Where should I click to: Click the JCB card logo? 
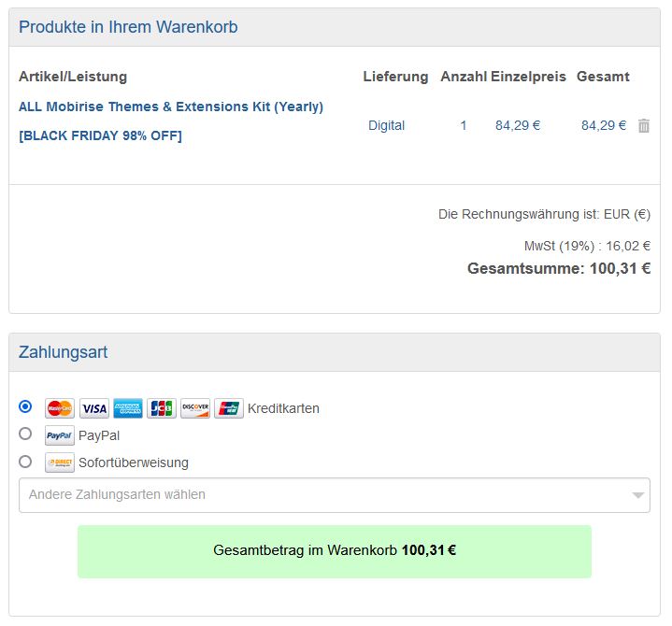(x=162, y=408)
